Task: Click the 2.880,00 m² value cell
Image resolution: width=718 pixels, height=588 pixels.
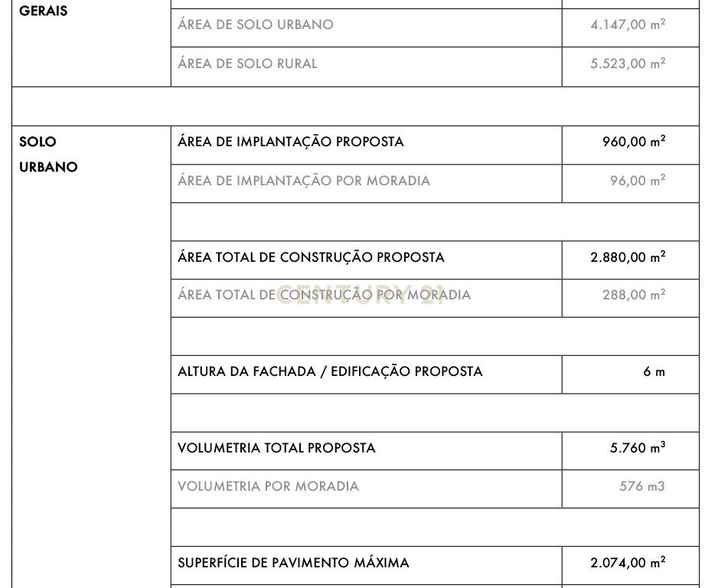Action: 628,257
